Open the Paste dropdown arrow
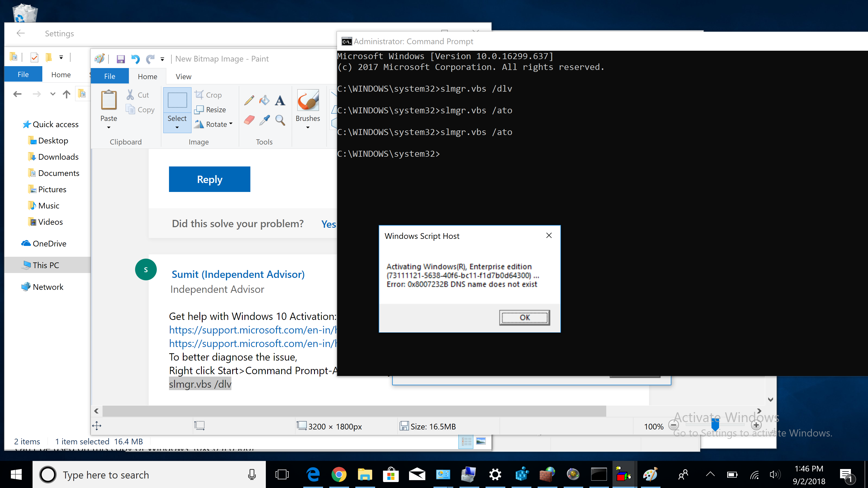The height and width of the screenshot is (488, 868). click(109, 127)
